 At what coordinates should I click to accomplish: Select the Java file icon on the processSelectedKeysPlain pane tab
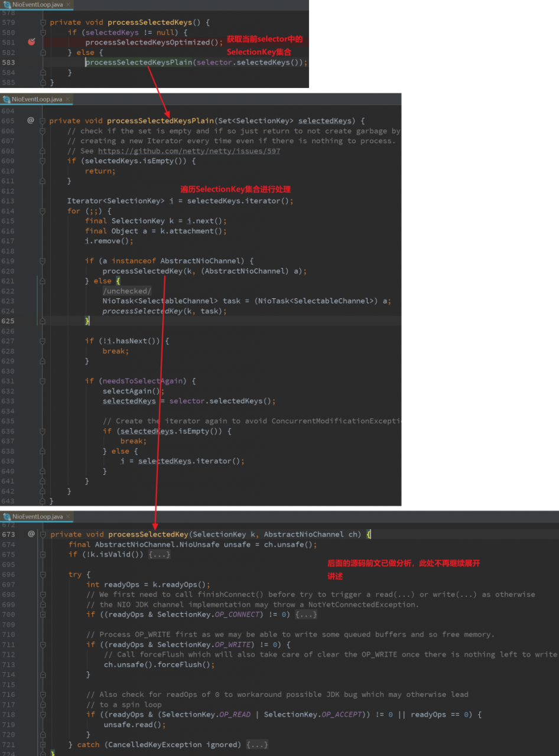coord(6,99)
